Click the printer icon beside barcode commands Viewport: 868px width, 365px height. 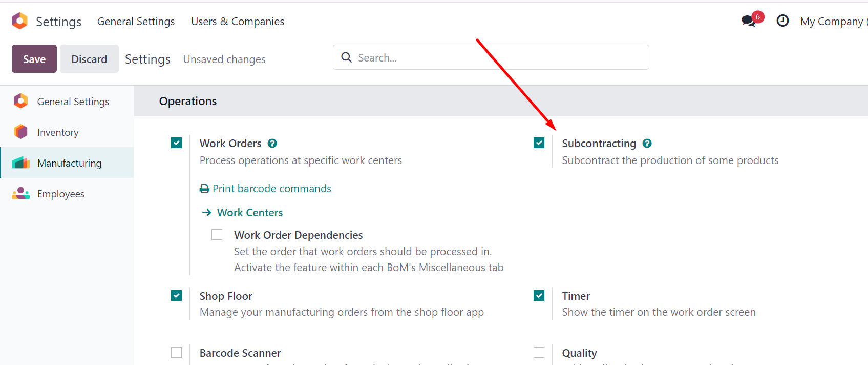[x=204, y=189]
